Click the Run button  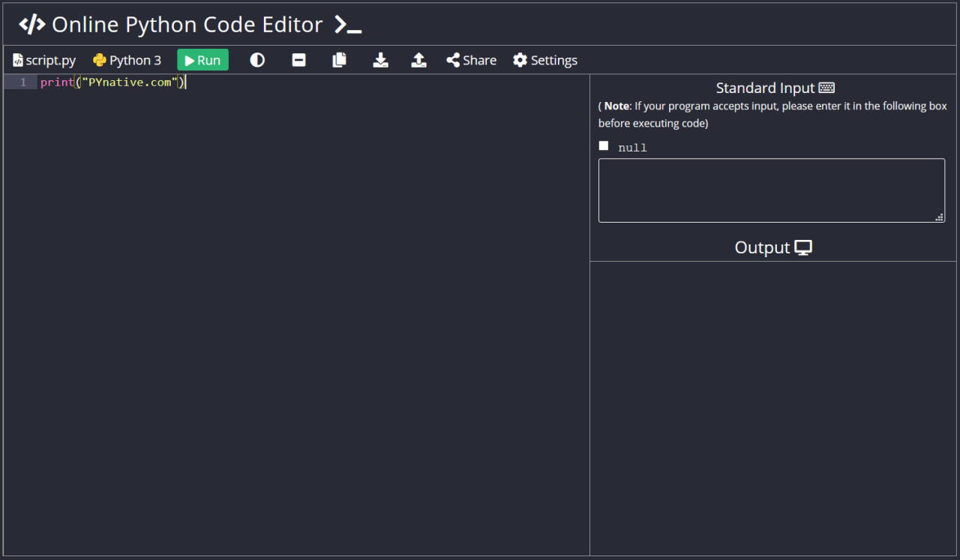pyautogui.click(x=202, y=60)
